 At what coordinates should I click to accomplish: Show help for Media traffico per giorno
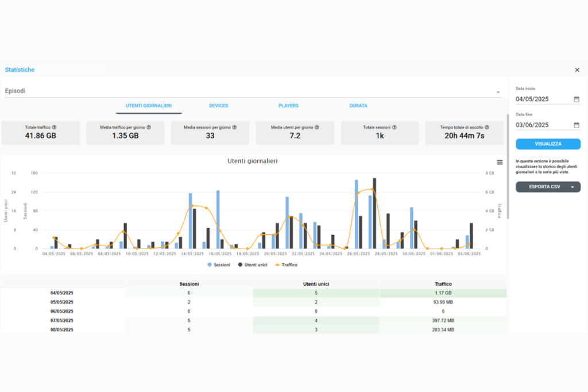click(x=149, y=127)
